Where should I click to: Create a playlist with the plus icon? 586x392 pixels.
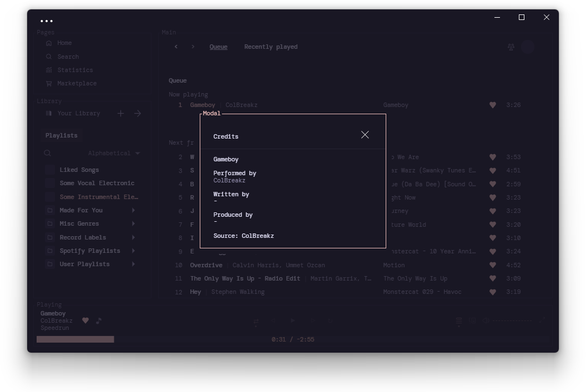point(120,113)
